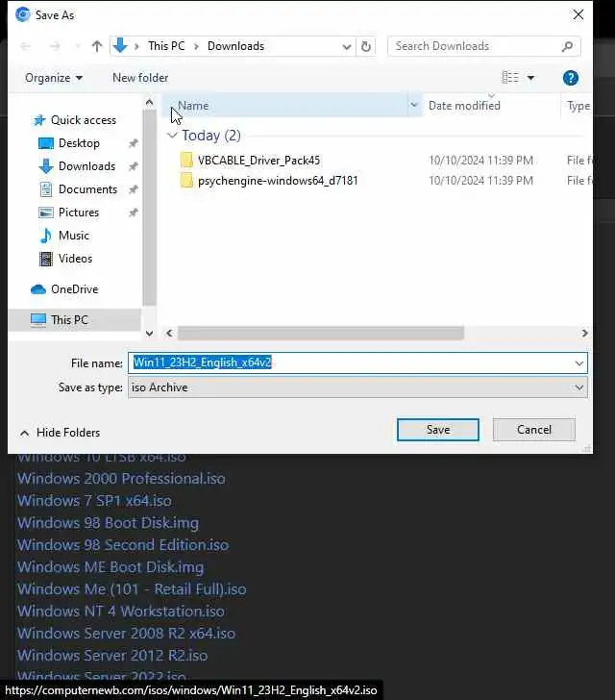Create a New folder
The height and width of the screenshot is (700, 615).
pyautogui.click(x=140, y=78)
